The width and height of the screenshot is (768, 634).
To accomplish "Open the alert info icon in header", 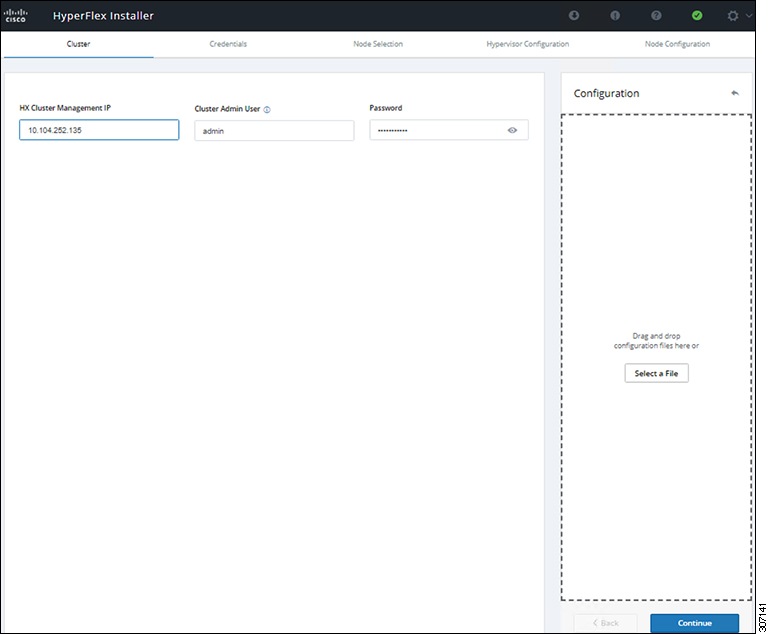I will (x=615, y=16).
